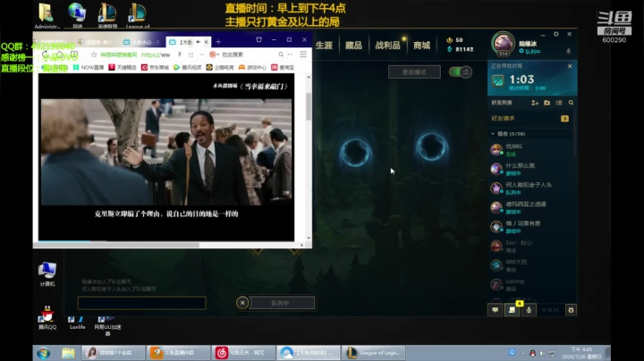Cancel the queue with the X button
The image size is (644, 361).
tap(242, 303)
